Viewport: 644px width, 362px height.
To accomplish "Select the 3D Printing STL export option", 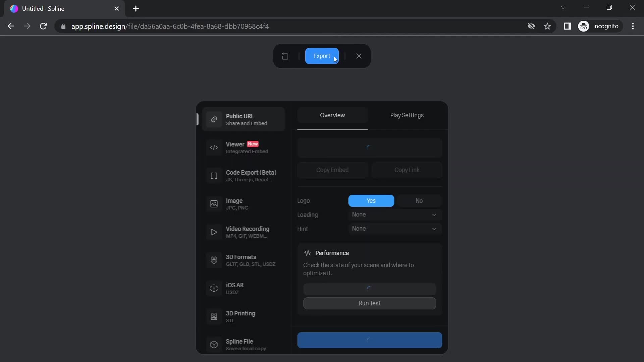I will 240,316.
